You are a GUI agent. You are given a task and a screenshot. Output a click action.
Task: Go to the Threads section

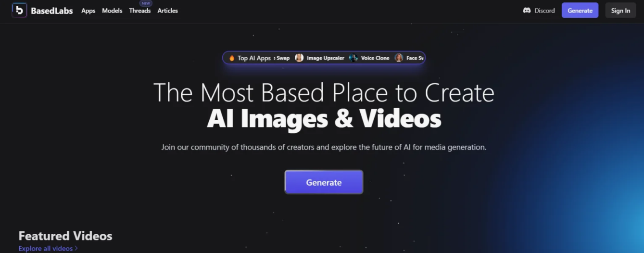pyautogui.click(x=139, y=11)
